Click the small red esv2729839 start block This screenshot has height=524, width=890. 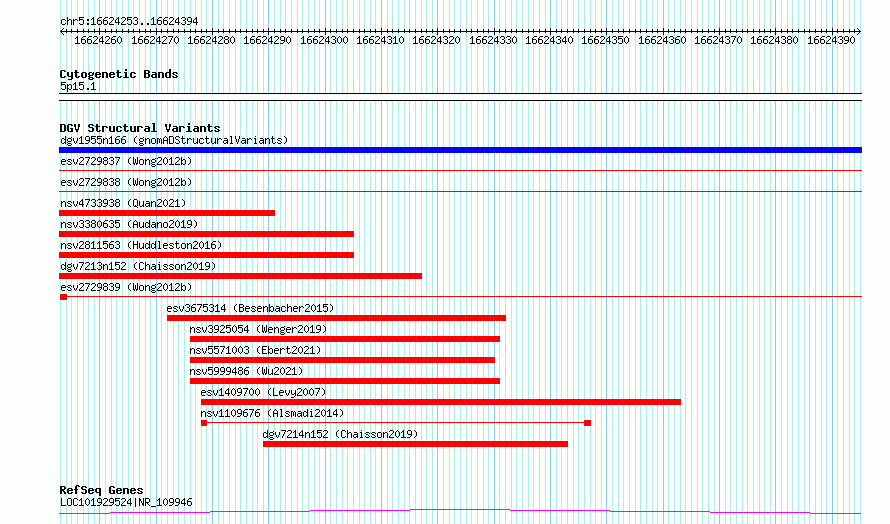pyautogui.click(x=64, y=297)
